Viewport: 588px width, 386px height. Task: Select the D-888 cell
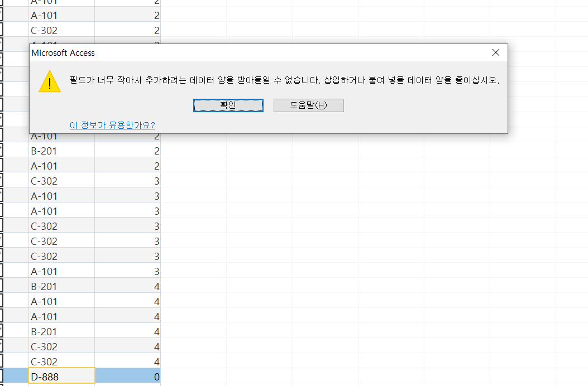coord(61,377)
